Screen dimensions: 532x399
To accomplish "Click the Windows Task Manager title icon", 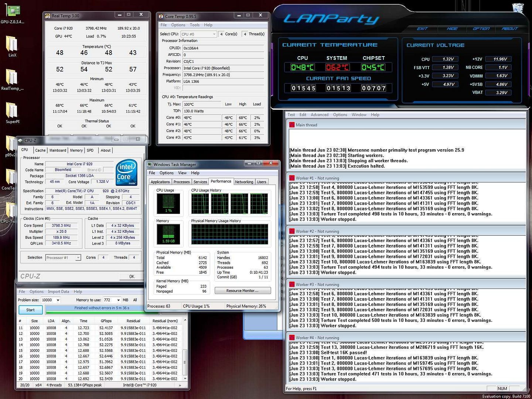I will (x=149, y=164).
